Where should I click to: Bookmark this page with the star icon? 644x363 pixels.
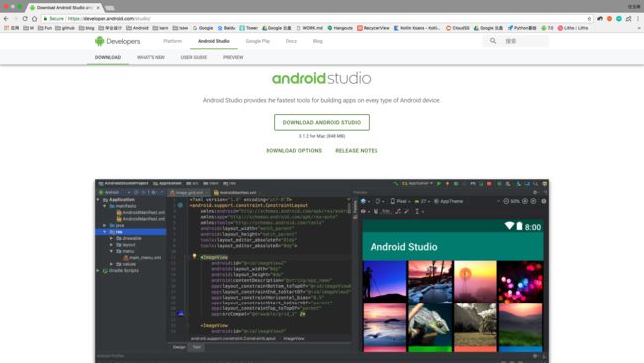pos(589,19)
